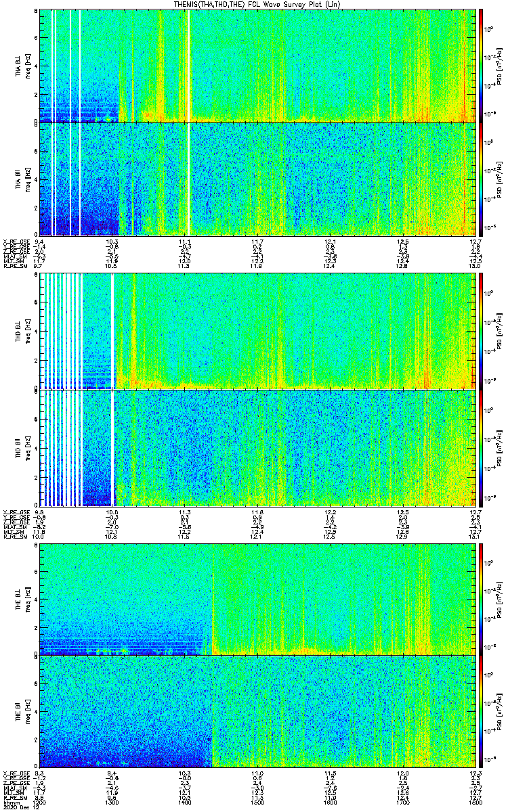Click THD X_RE_GSE value 9.6
Screen dimensions: 508x812
[x=39, y=512]
